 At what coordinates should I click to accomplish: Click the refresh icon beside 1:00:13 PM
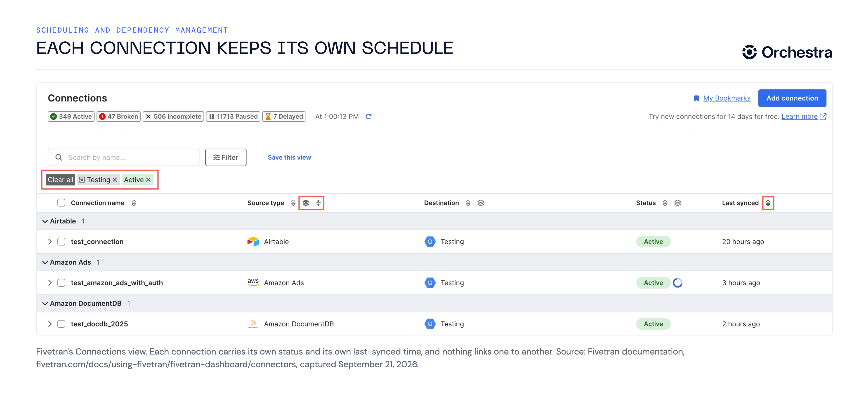[x=369, y=116]
